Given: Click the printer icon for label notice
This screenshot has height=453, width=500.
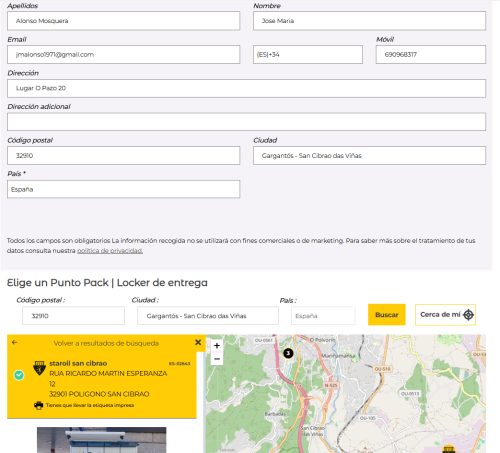Looking at the screenshot, I should 39,405.
